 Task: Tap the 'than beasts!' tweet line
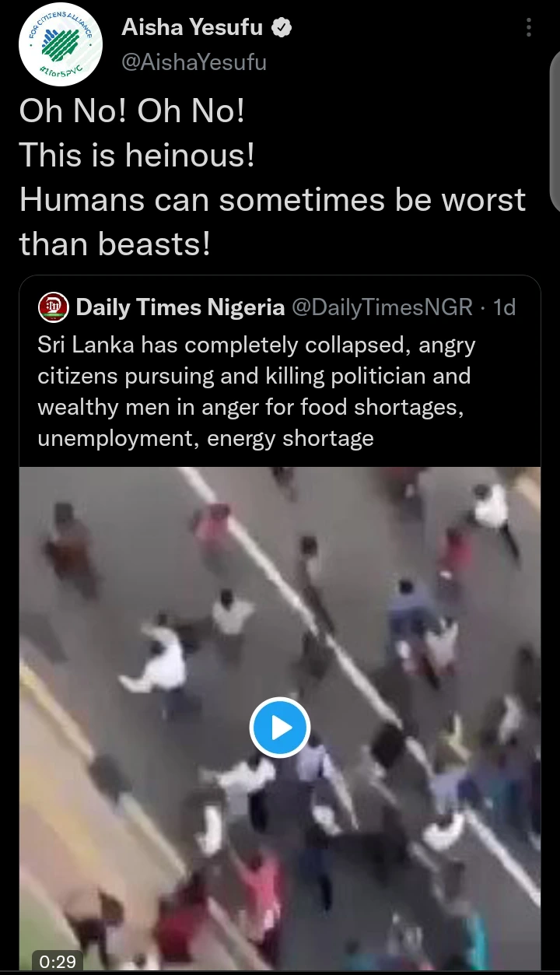pyautogui.click(x=115, y=244)
